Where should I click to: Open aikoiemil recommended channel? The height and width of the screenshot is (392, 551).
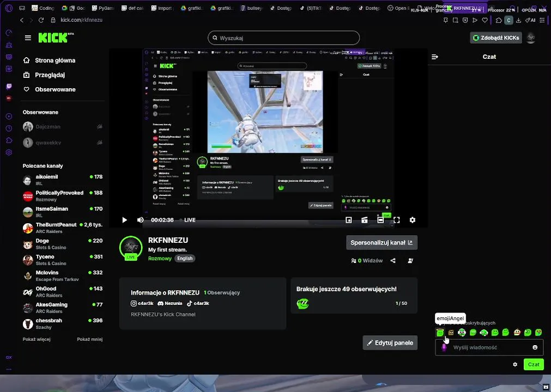(63, 180)
